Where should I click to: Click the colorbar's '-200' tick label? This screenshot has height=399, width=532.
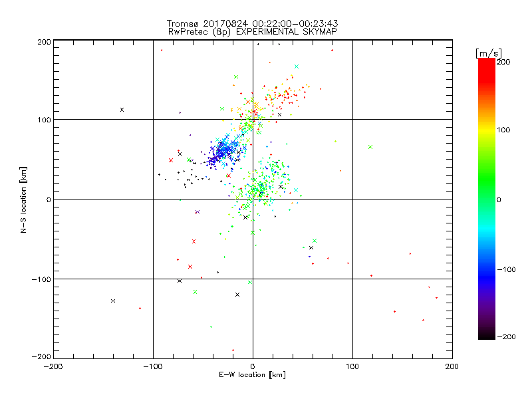point(506,336)
